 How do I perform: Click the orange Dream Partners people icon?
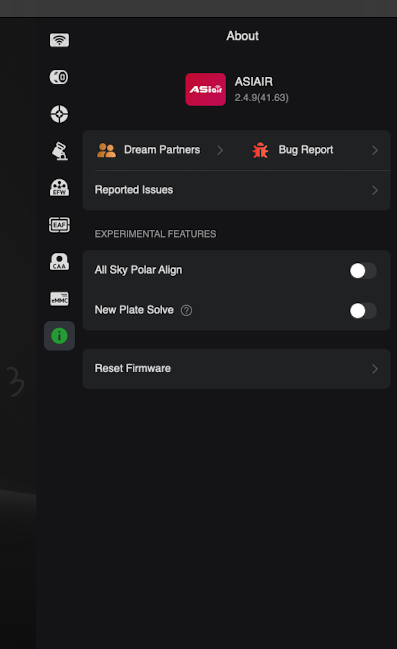106,150
